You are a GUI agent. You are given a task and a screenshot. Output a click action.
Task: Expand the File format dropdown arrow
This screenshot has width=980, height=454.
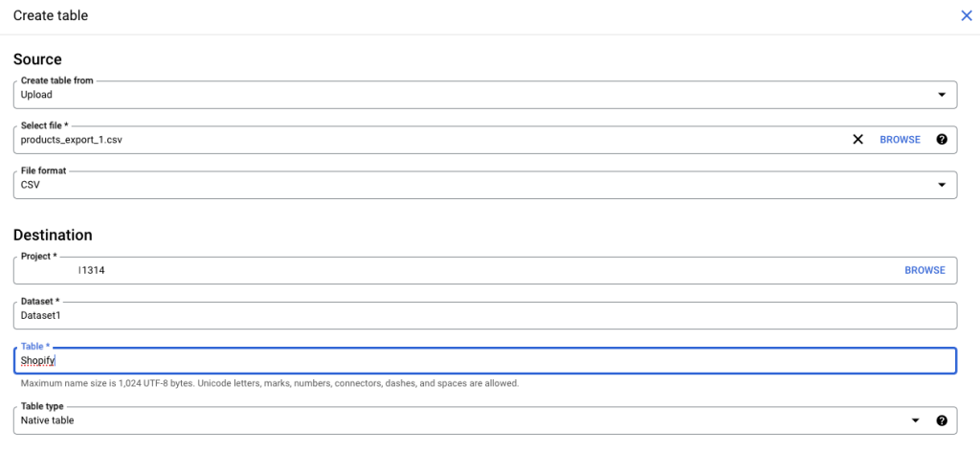coord(942,185)
